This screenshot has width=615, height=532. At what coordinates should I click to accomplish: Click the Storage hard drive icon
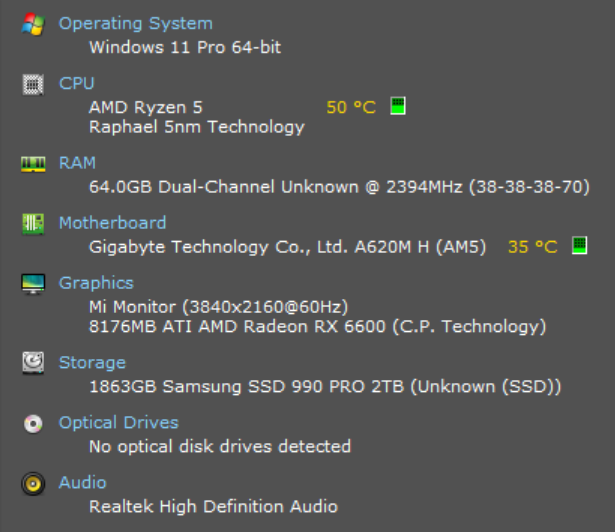click(x=34, y=363)
